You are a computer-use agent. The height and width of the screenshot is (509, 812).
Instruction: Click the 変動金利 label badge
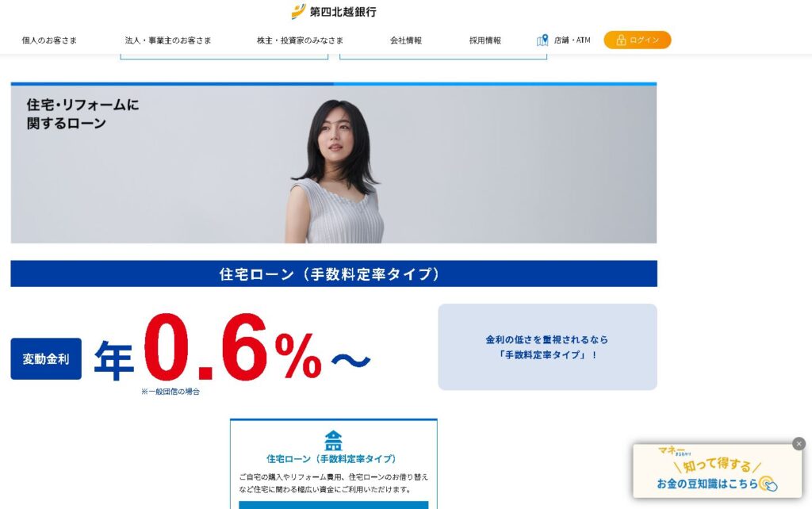coord(46,359)
